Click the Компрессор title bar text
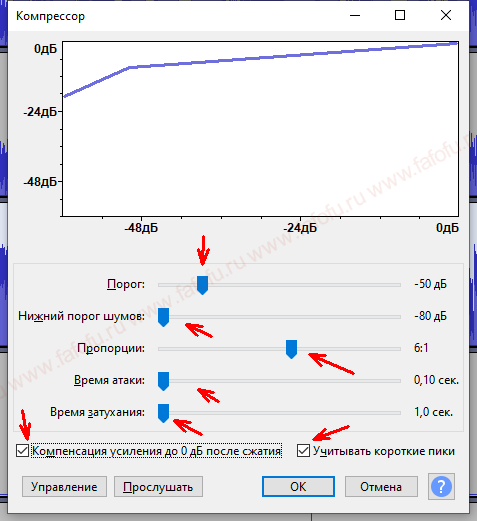 click(50, 16)
